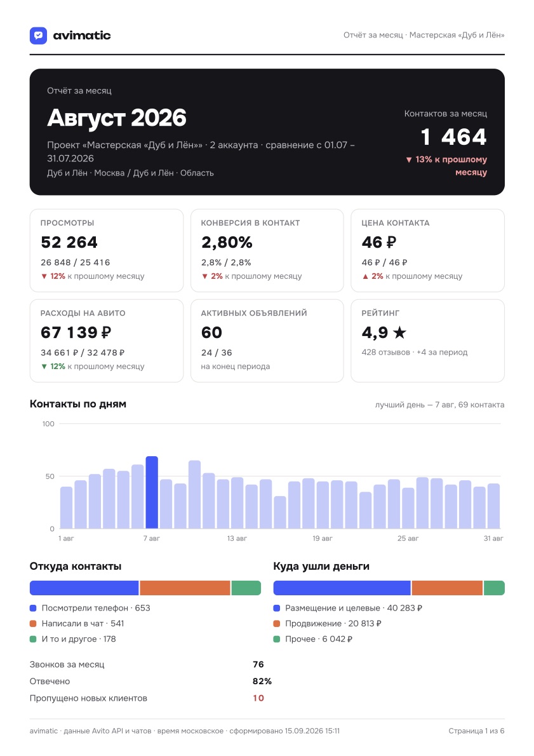The height and width of the screenshot is (756, 534).
Task: Click the 34 661 ₽ / 32 478 ₽ breakdown
Action: click(83, 353)
